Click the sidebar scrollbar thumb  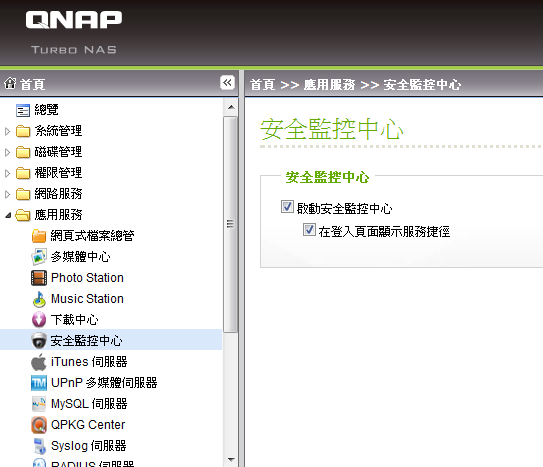point(231,224)
